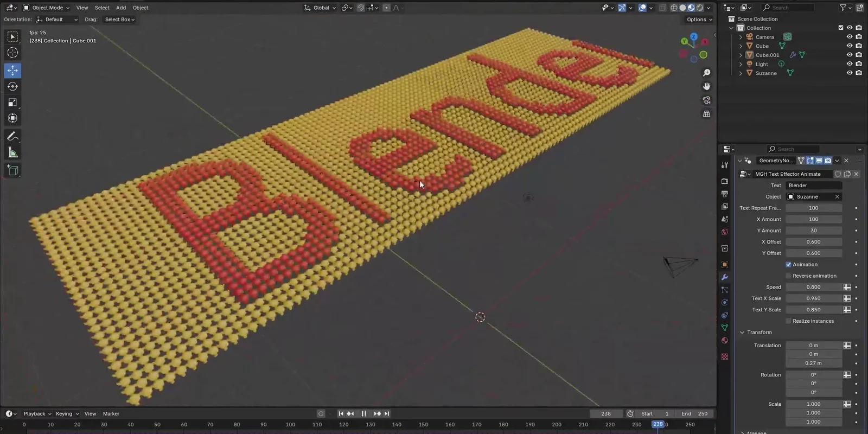This screenshot has width=868, height=434.
Task: Select the Add Cube tool
Action: [12, 170]
